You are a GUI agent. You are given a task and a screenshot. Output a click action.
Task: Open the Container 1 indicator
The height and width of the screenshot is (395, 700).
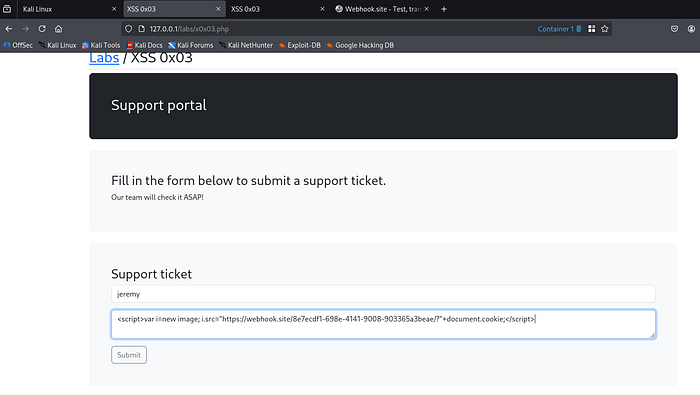click(559, 29)
